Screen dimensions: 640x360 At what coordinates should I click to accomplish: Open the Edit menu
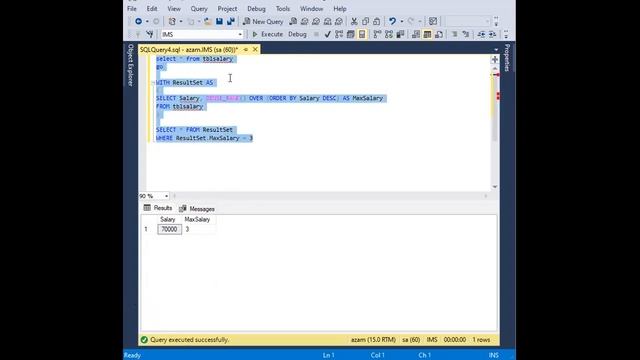152,9
